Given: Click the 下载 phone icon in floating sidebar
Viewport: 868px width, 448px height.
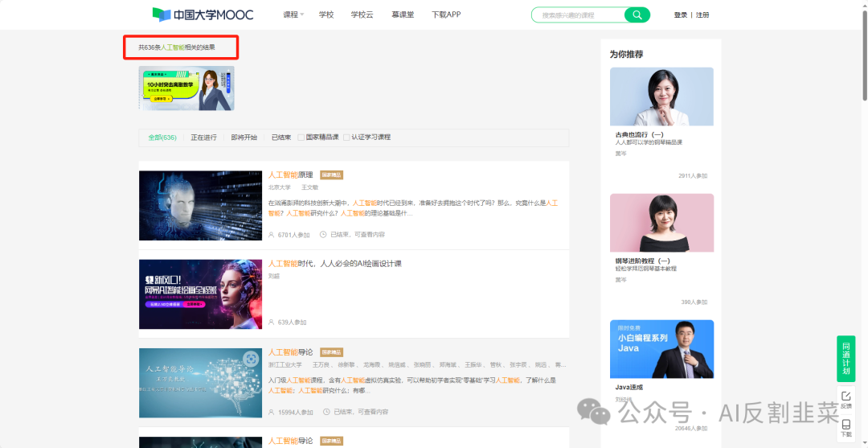Looking at the screenshot, I should coord(845,428).
